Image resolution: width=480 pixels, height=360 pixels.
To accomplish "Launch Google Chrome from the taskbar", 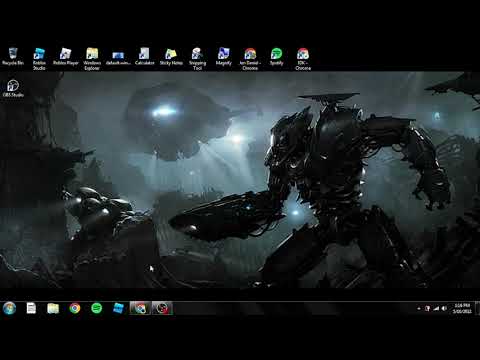I will point(75,308).
